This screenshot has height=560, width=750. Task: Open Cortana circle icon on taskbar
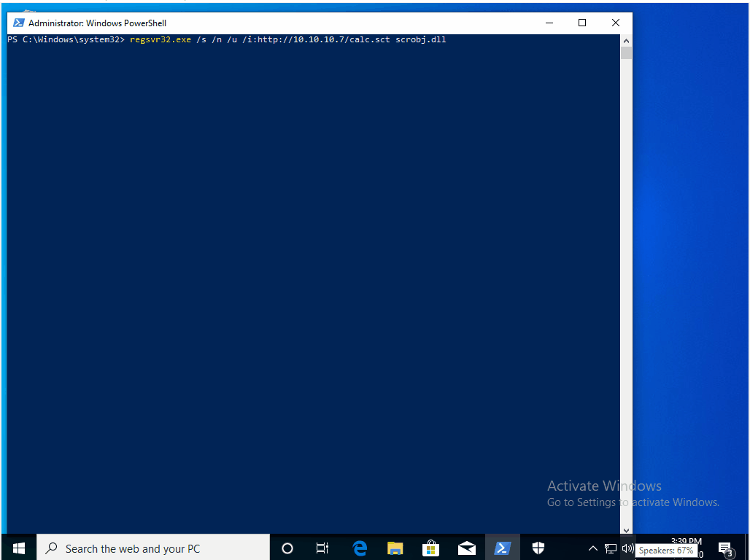pos(287,548)
